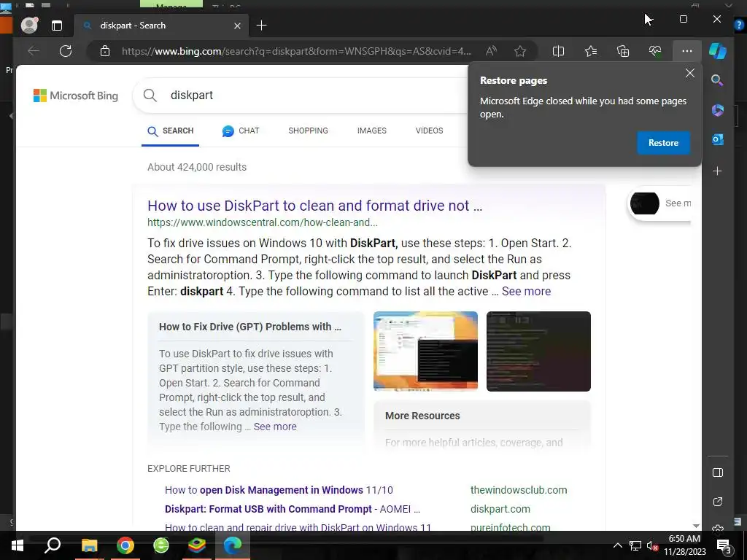Open Outlook in the sidebar
The height and width of the screenshot is (560, 747).
718,139
